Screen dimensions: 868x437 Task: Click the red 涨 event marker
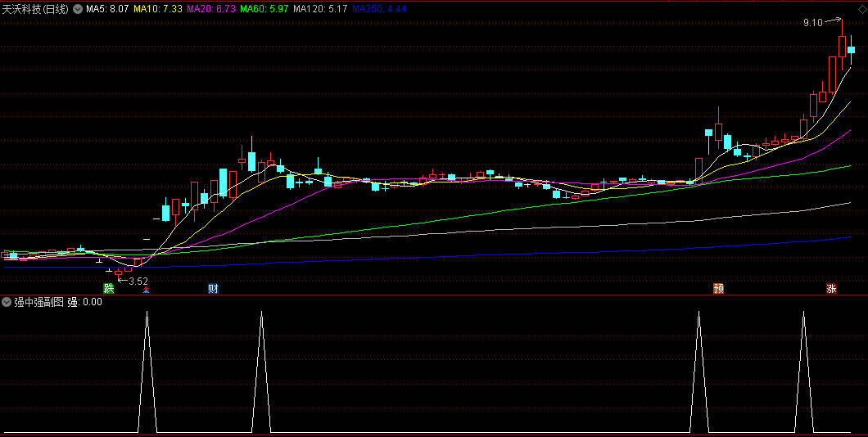point(831,288)
